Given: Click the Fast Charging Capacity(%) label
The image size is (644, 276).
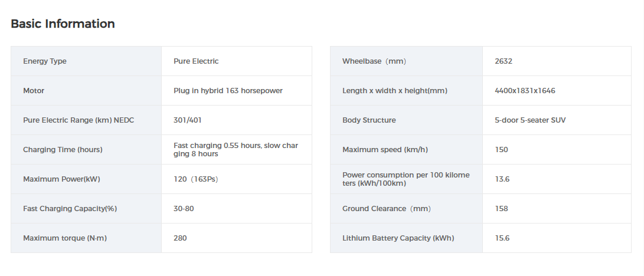Looking at the screenshot, I should pyautogui.click(x=70, y=209).
